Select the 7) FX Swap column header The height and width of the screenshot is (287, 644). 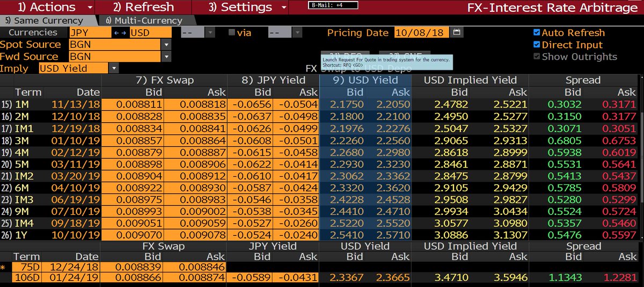164,81
